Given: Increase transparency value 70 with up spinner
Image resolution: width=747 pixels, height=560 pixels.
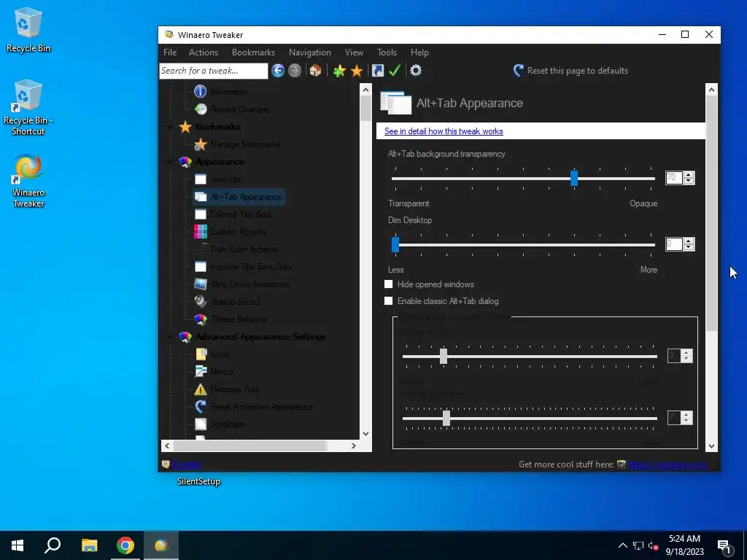Looking at the screenshot, I should (689, 175).
